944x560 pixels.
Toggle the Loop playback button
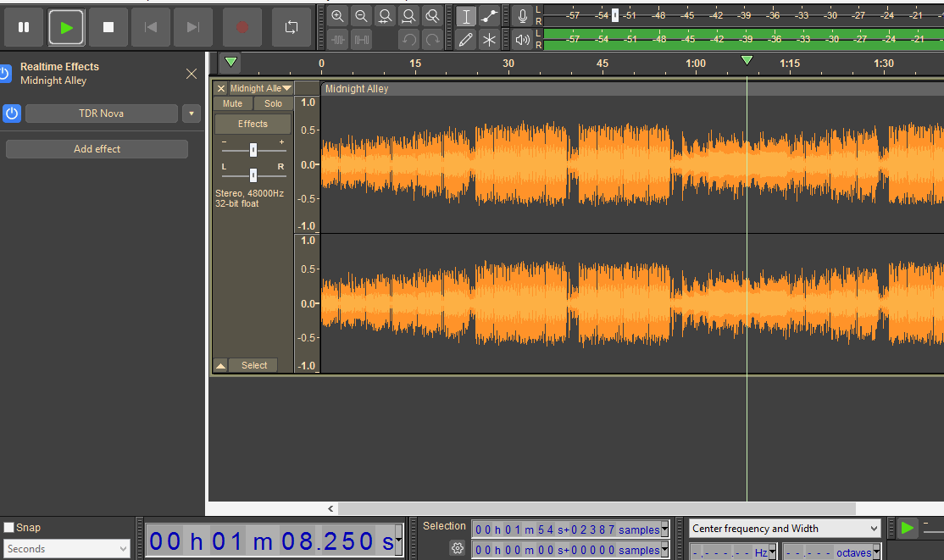coord(292,27)
